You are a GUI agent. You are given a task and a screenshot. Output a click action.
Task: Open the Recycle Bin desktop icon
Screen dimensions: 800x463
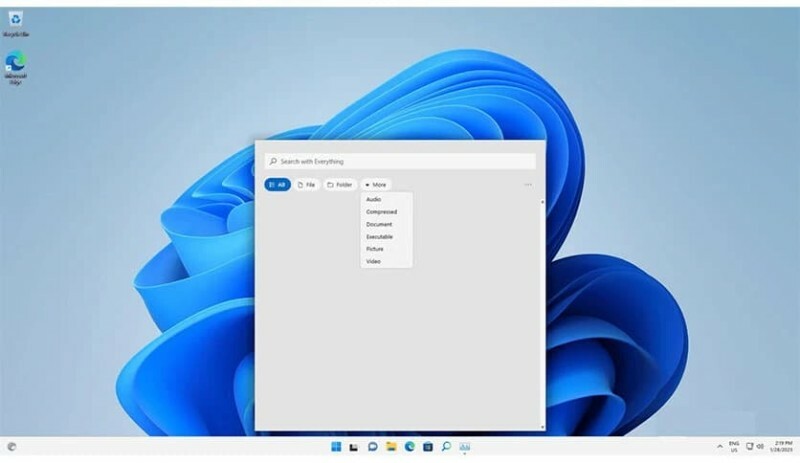coord(15,21)
